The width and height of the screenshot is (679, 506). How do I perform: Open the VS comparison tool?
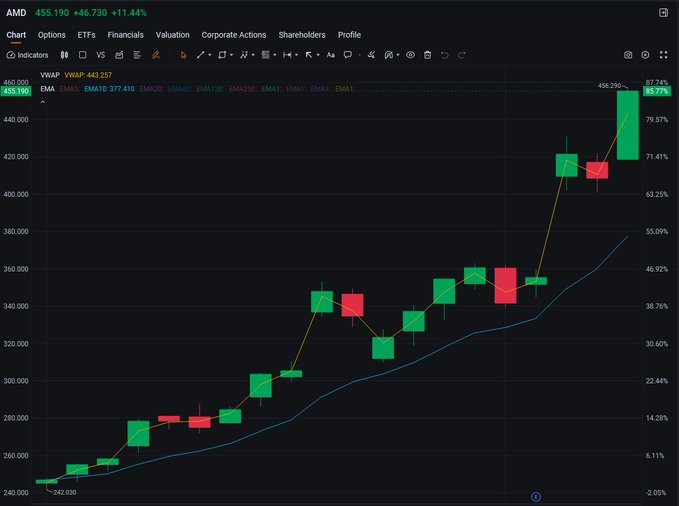(100, 55)
